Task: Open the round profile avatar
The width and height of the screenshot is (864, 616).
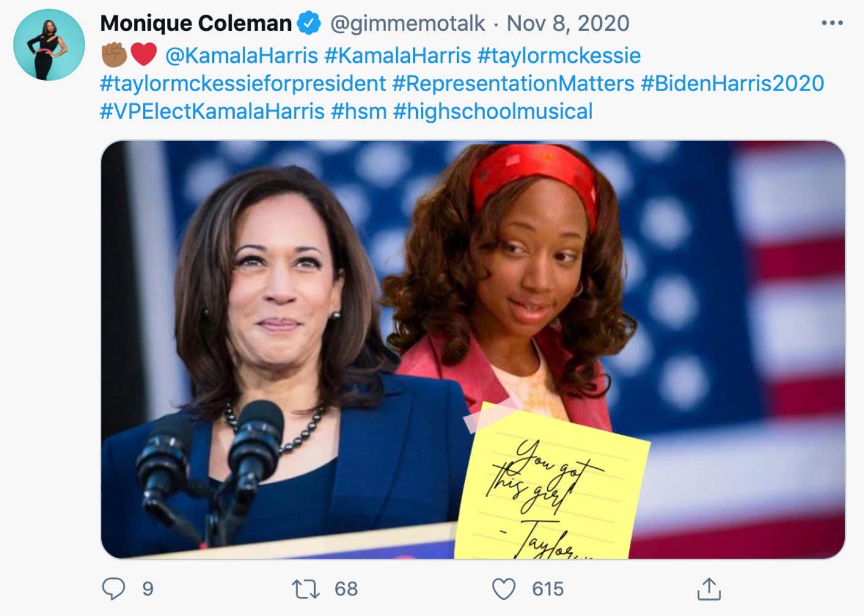Action: point(49,45)
